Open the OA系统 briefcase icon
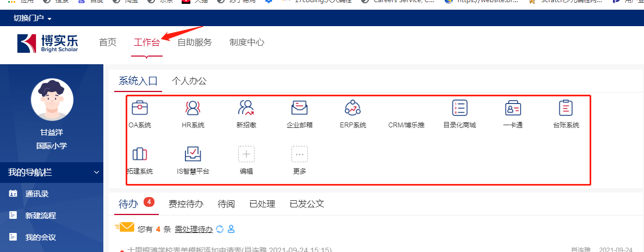Screen dimensions: 644x252 [x=140, y=108]
